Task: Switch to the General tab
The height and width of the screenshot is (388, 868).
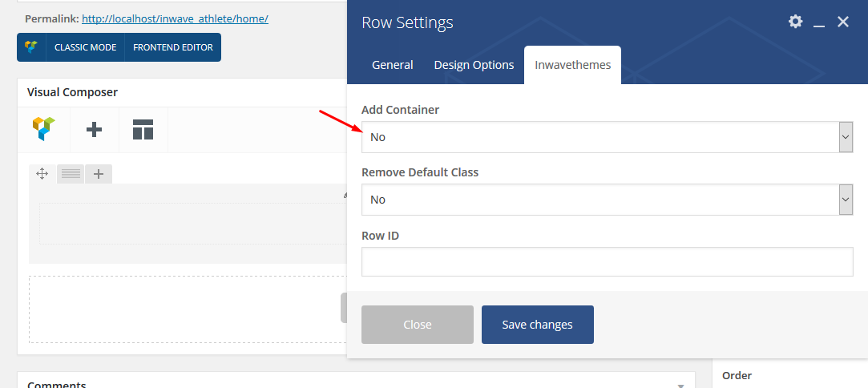Action: [393, 65]
